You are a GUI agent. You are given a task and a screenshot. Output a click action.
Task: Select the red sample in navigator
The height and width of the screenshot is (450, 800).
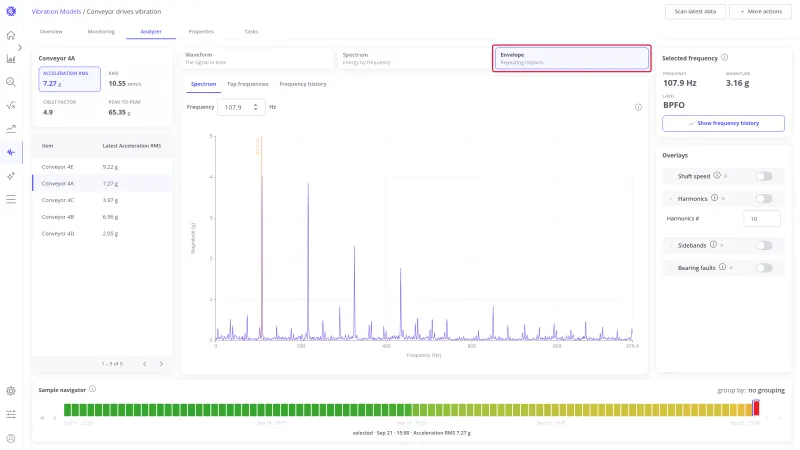coord(756,408)
